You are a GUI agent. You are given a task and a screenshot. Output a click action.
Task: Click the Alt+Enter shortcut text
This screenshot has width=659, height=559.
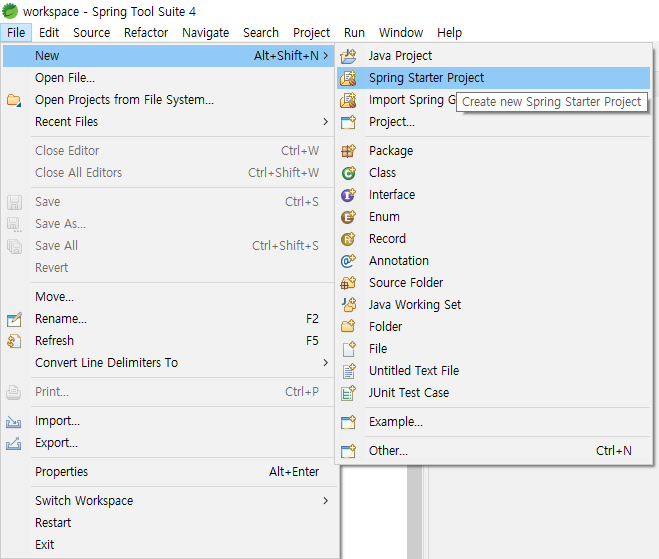(x=294, y=472)
